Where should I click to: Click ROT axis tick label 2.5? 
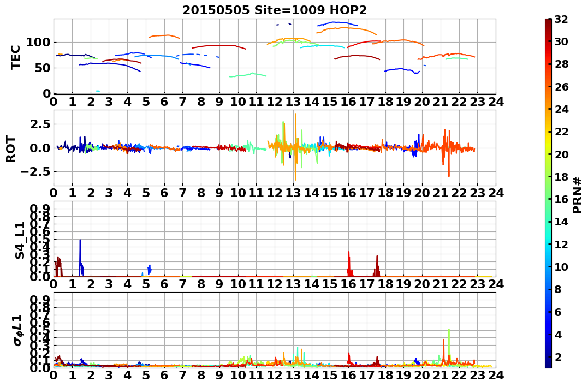coord(40,124)
